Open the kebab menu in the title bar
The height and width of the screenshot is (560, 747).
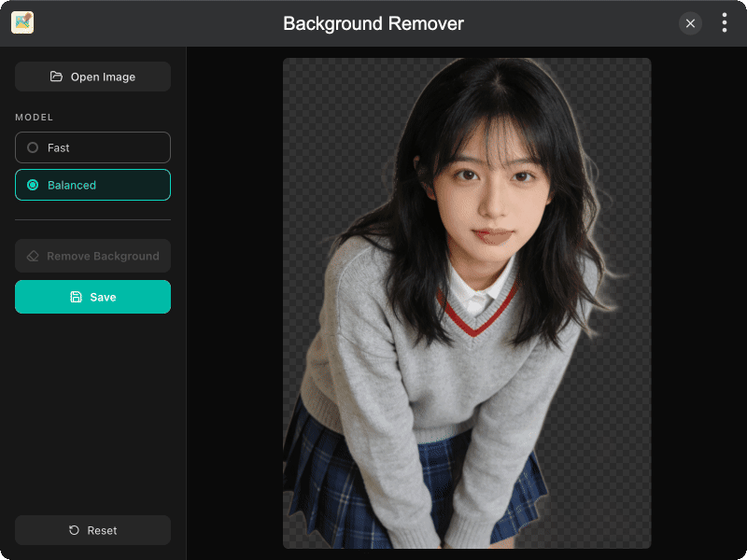(x=725, y=22)
